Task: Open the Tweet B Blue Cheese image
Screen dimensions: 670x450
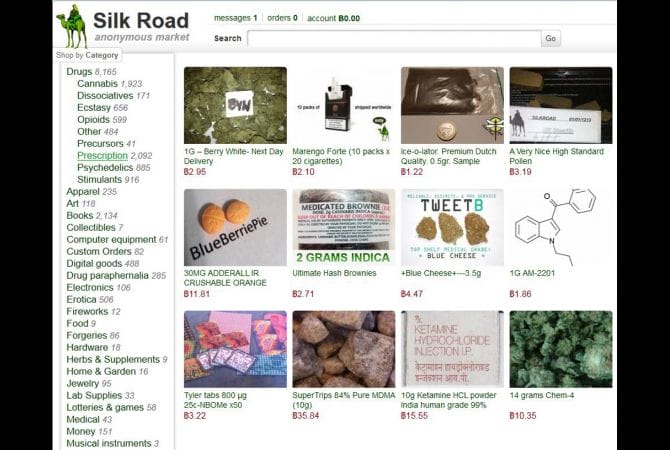Action: click(x=452, y=227)
